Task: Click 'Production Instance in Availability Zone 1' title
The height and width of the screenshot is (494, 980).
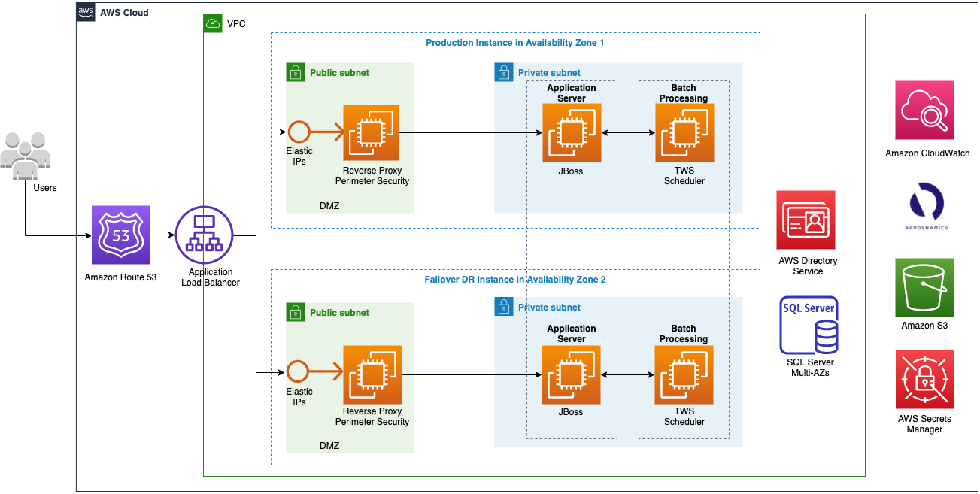Action: pos(515,43)
